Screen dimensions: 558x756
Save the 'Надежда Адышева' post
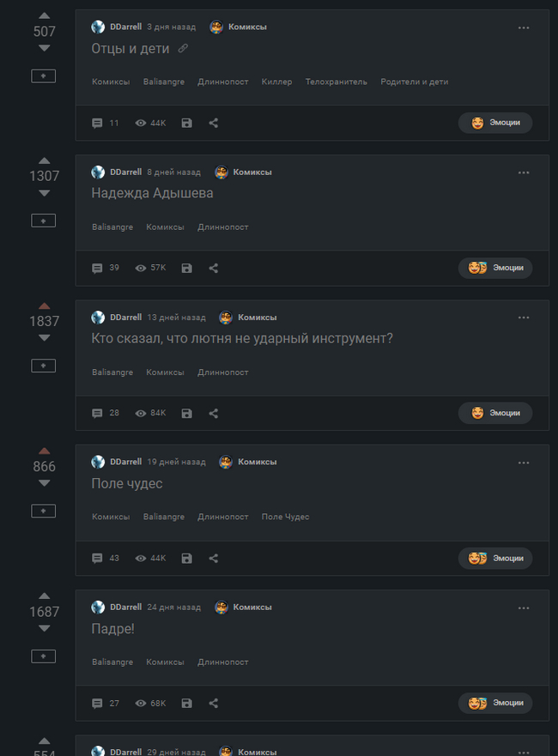coord(187,268)
